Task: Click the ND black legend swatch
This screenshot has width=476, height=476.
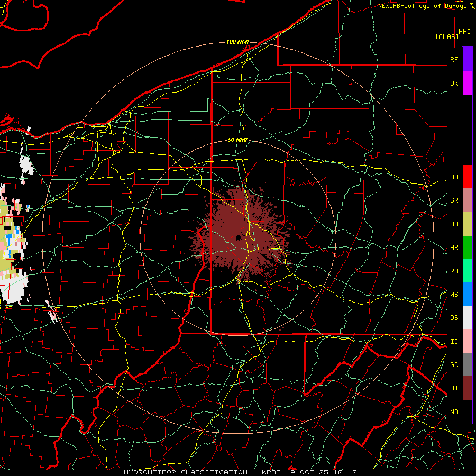Action: [x=467, y=411]
